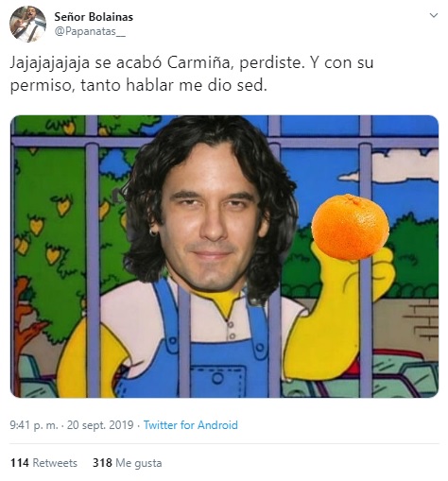View the 318 Me gusta list

point(128,463)
